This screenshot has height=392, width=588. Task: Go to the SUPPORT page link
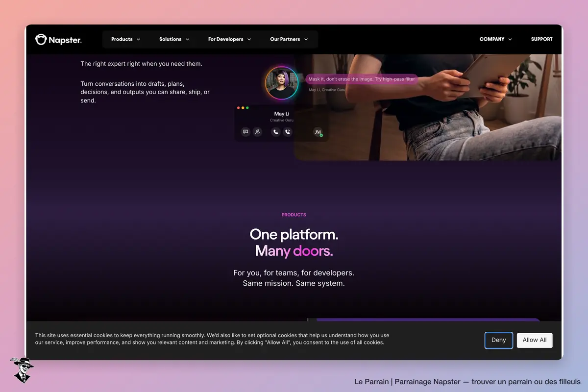542,39
